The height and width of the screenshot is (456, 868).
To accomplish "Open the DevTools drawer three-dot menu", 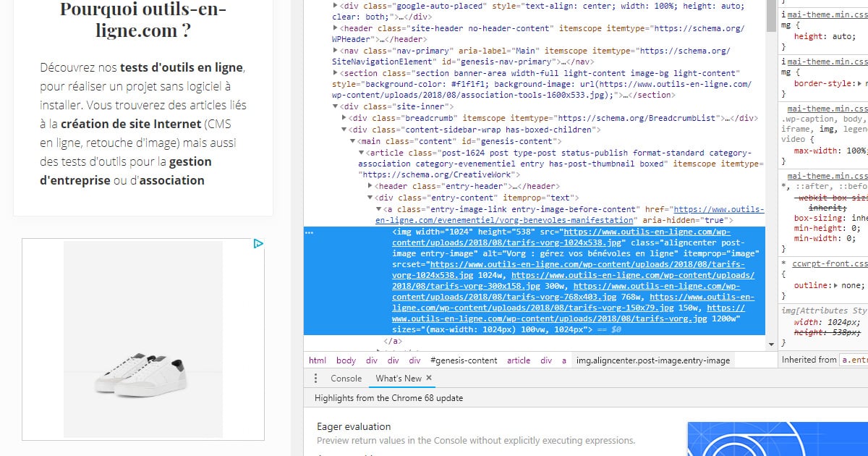I will 315,379.
